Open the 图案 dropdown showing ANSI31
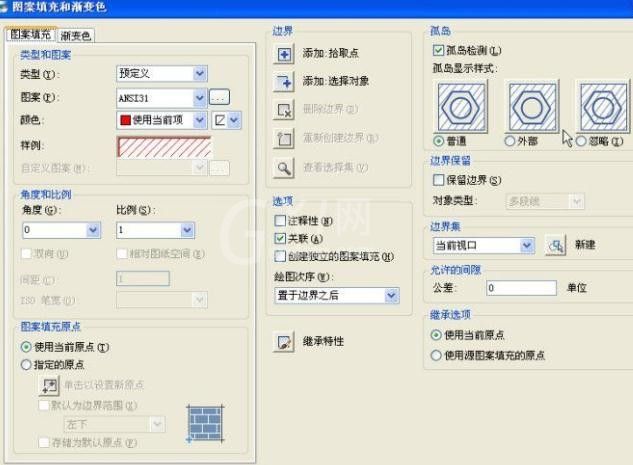The height and width of the screenshot is (465, 633). [x=162, y=98]
